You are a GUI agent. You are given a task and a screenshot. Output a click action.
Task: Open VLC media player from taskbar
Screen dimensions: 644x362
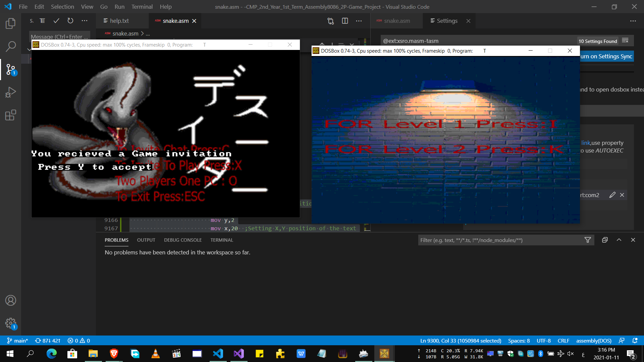tap(155, 354)
